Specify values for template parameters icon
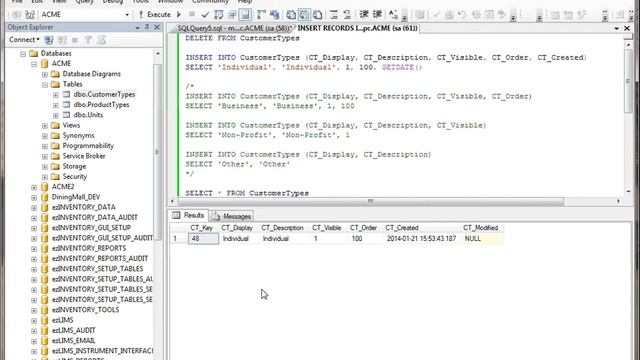 (393, 15)
